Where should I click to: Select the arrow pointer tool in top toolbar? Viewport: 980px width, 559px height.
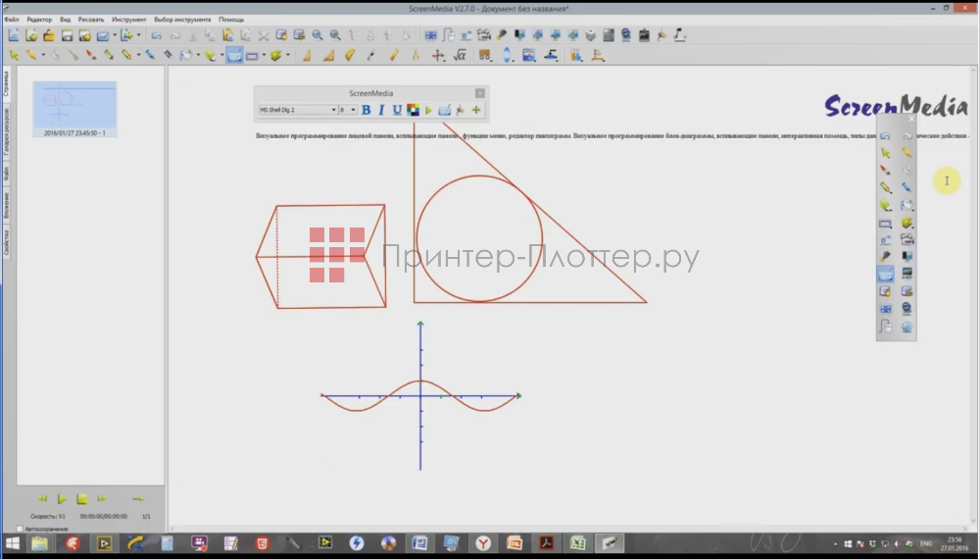click(x=14, y=56)
